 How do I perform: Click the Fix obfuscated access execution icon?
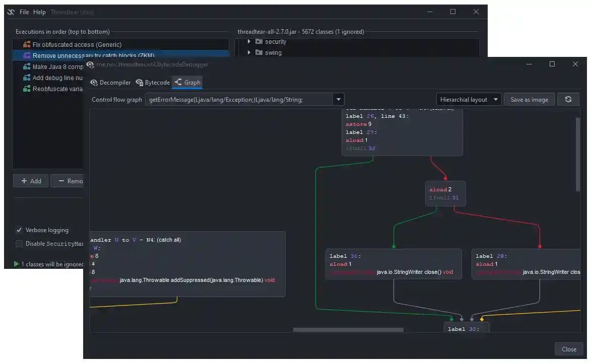[x=26, y=44]
